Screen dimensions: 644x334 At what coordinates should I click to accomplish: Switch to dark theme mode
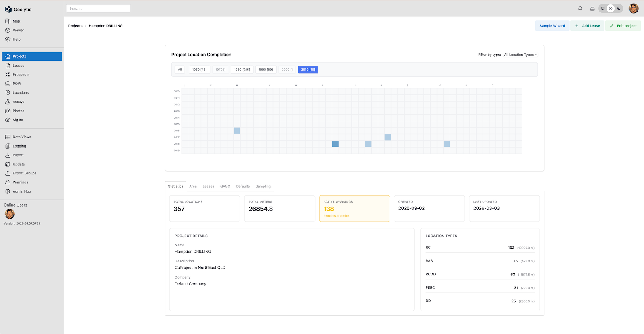click(x=619, y=8)
